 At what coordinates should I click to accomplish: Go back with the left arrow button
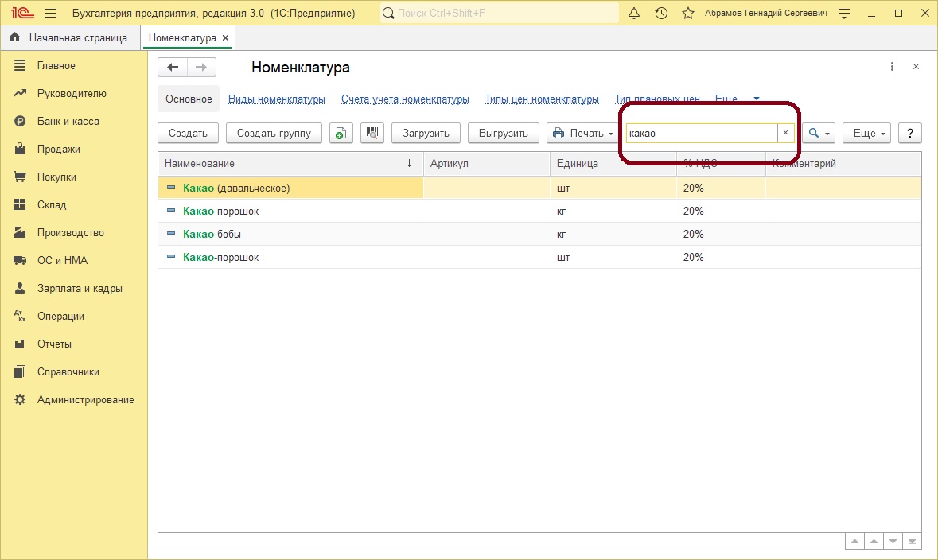tap(173, 68)
